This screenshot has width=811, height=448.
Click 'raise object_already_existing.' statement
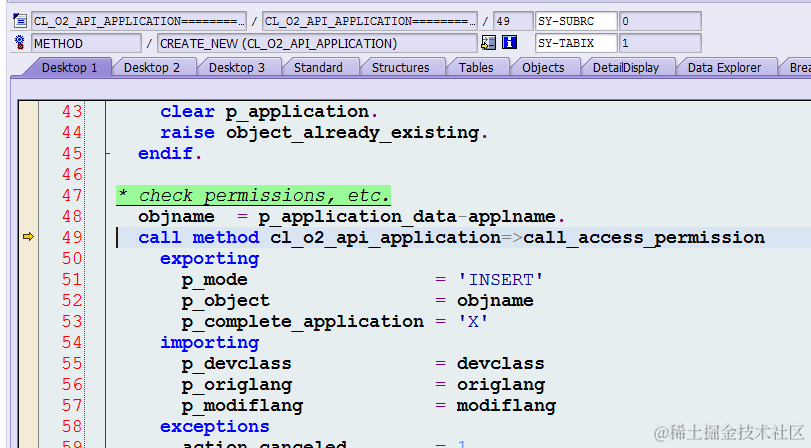(x=324, y=133)
